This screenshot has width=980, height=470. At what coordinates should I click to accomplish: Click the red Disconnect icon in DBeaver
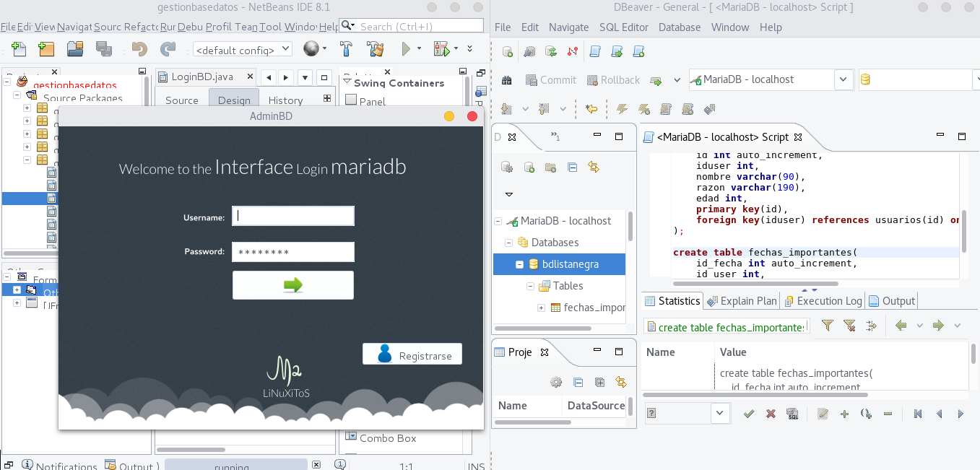coord(573,52)
